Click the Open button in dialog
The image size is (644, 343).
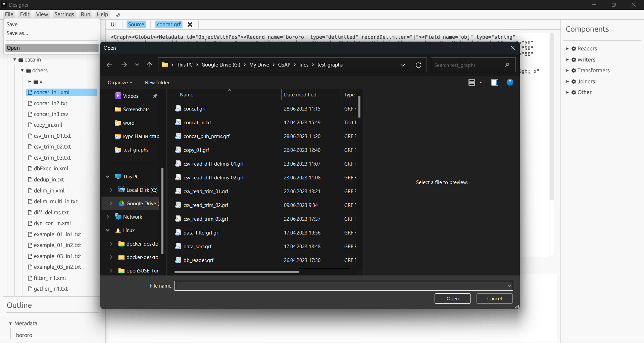pyautogui.click(x=452, y=299)
